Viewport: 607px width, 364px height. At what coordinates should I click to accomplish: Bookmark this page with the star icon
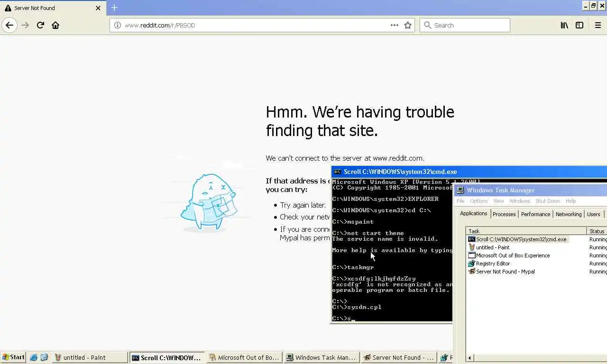[408, 25]
